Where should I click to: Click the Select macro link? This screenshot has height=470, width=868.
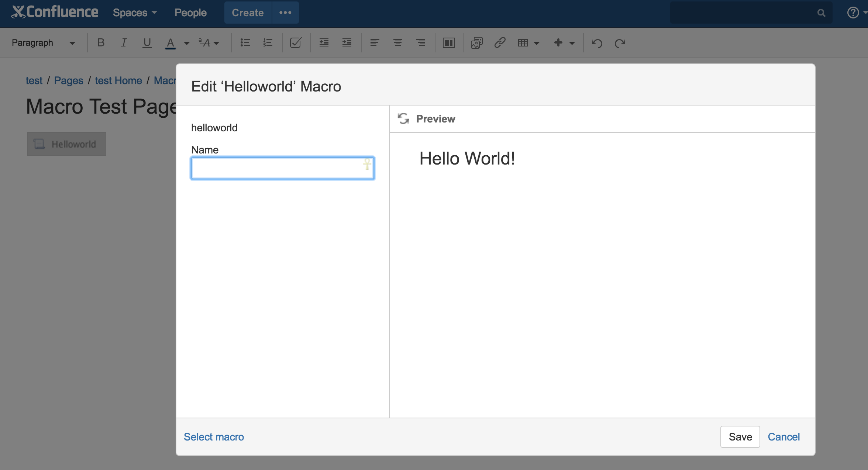pos(214,437)
